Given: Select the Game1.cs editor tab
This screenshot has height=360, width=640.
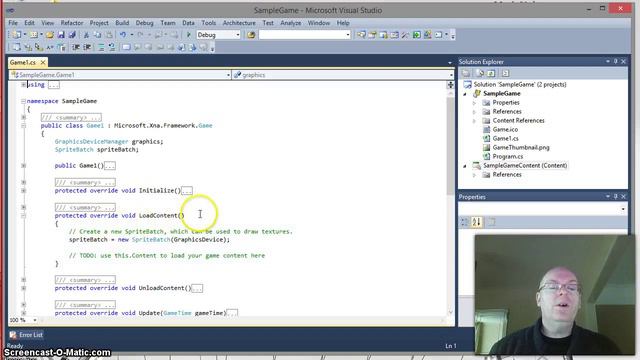Looking at the screenshot, I should tap(23, 62).
